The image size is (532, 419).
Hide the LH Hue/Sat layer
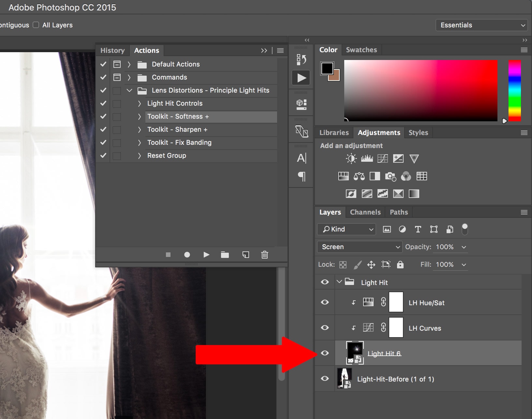pyautogui.click(x=325, y=302)
